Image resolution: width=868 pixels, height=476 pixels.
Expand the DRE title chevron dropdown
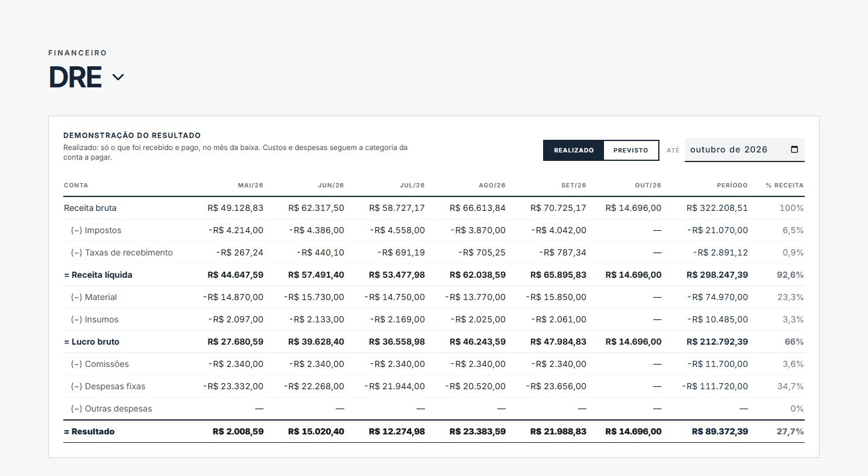pos(118,77)
